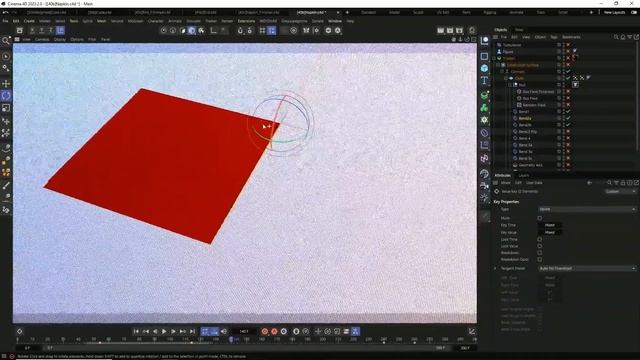
Task: Collapse the Null object tree node
Action: tap(510, 85)
